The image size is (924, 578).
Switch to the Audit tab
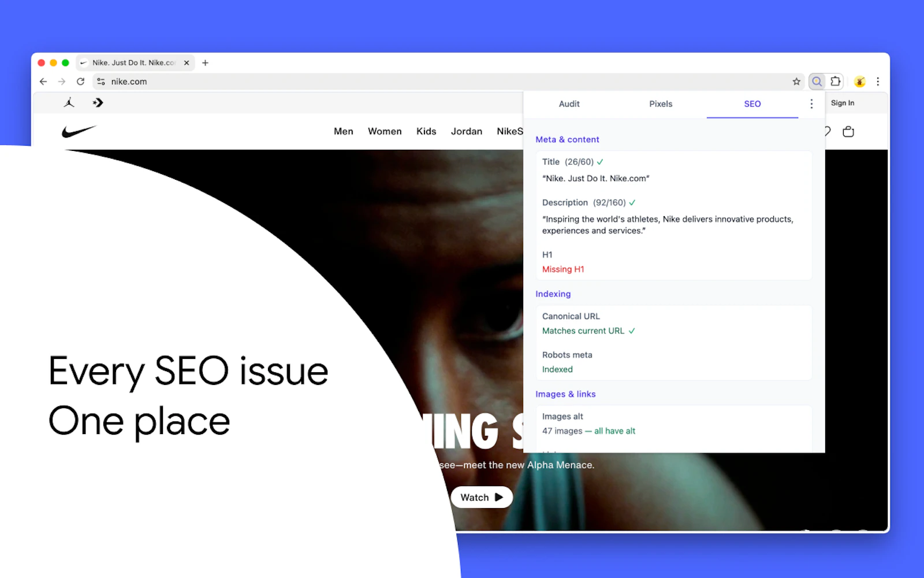coord(569,104)
